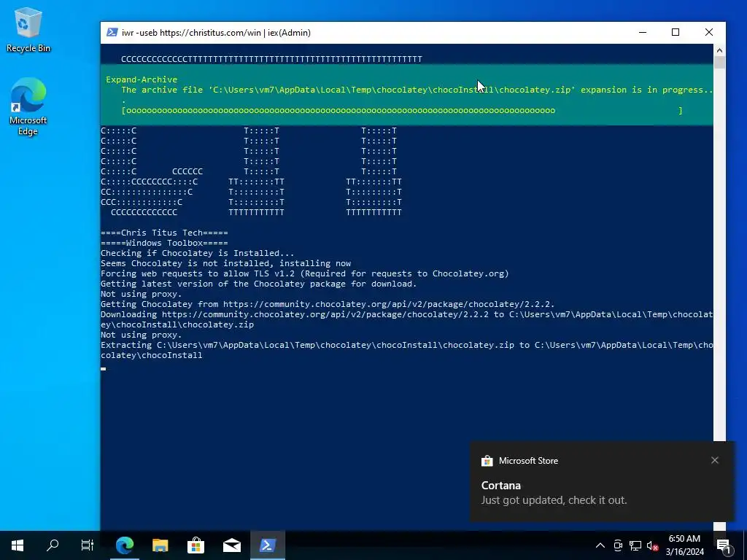This screenshot has height=560, width=747.
Task: Select the PowerShell taskbar button
Action: pos(267,545)
